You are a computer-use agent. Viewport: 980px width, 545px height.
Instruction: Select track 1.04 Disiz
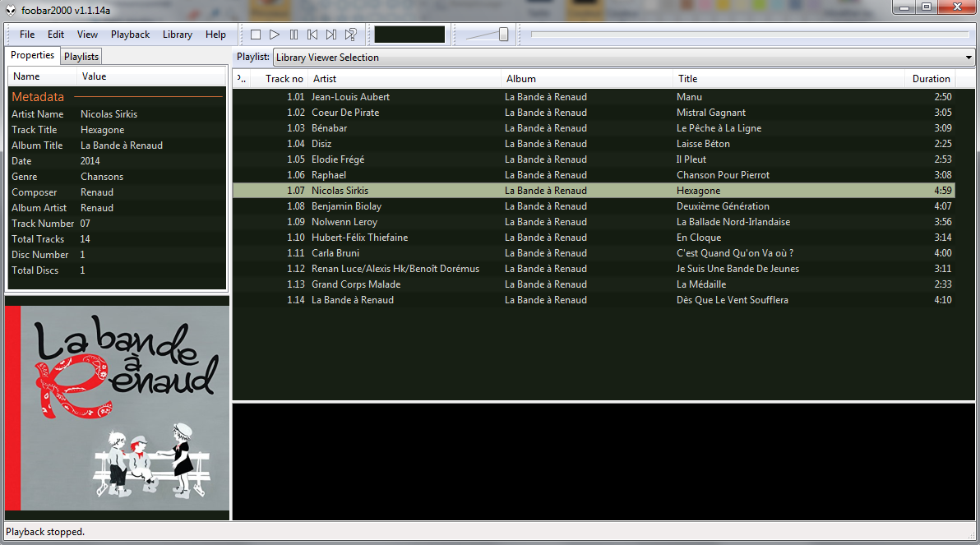(594, 144)
